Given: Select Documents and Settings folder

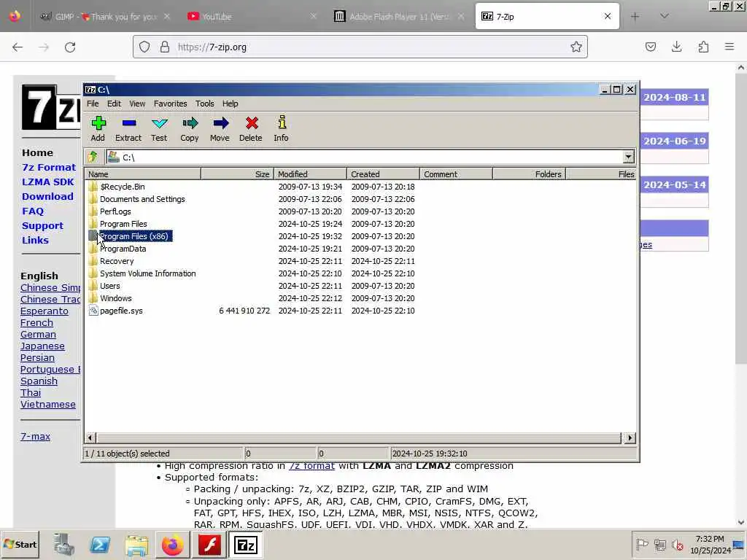Looking at the screenshot, I should pos(360,199).
